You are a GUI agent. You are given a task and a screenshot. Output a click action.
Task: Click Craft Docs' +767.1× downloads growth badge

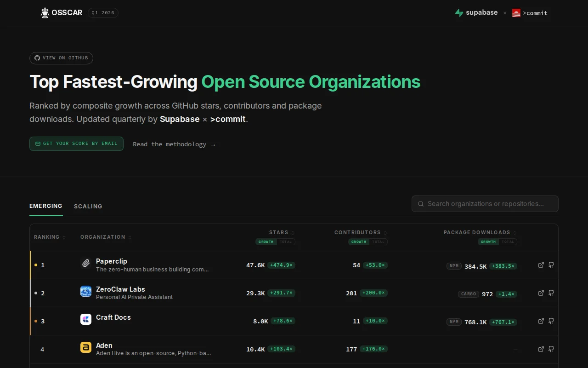click(x=503, y=322)
